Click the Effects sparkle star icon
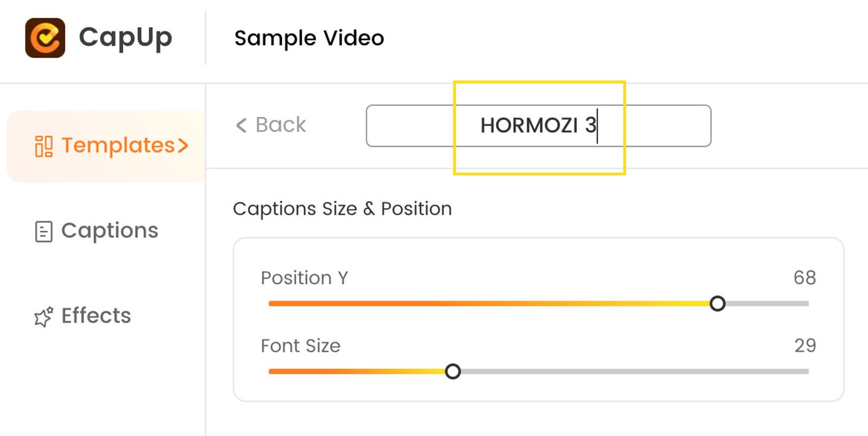 coord(44,316)
